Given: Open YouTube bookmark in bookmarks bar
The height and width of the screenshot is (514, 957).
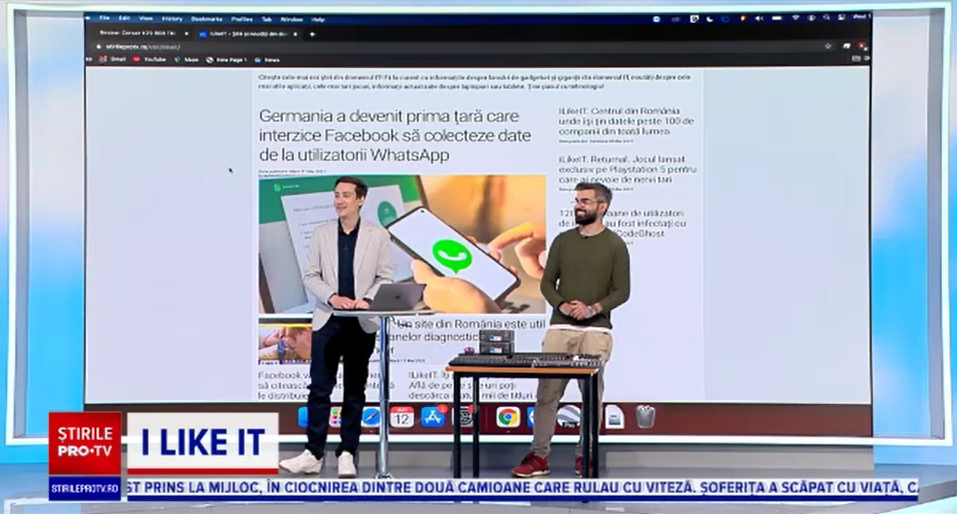Looking at the screenshot, I should tap(149, 60).
